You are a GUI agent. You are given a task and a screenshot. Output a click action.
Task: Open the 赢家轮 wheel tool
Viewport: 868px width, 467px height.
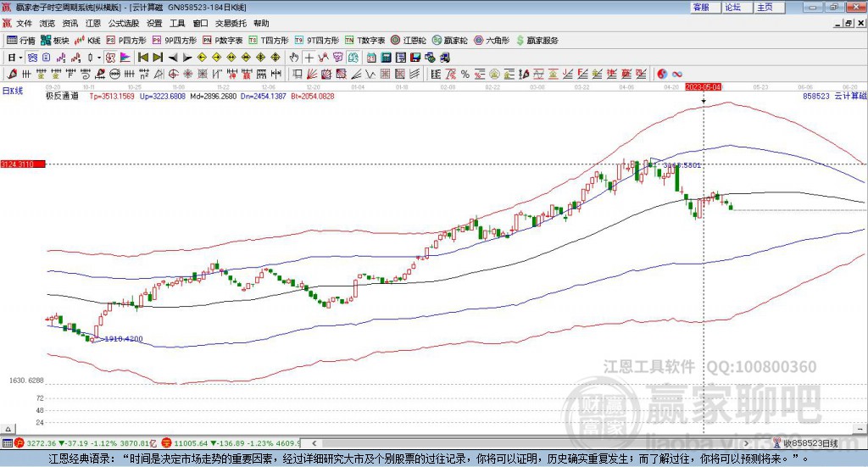click(x=449, y=41)
